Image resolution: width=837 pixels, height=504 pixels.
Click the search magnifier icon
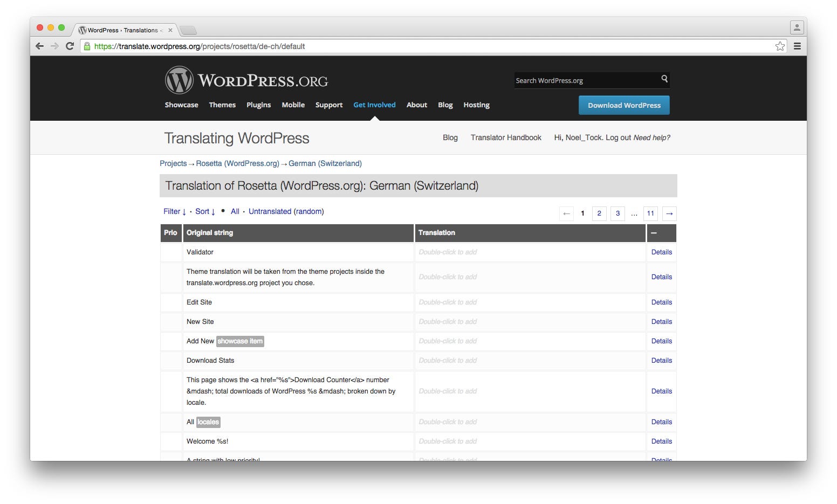click(x=664, y=79)
